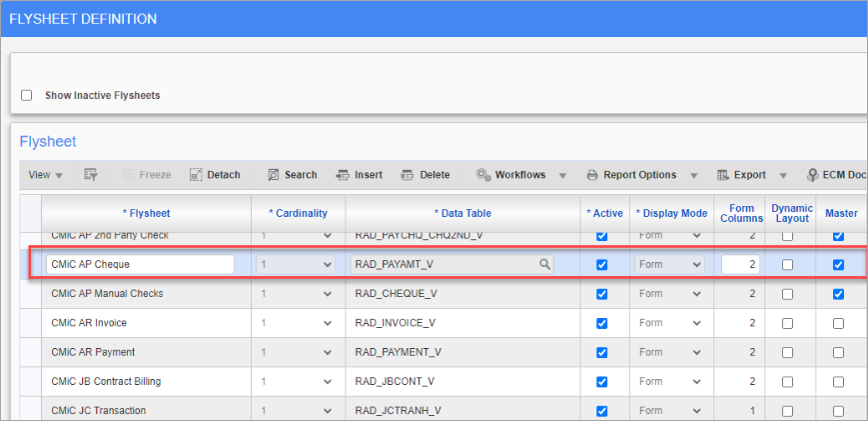
Task: Toggle Active checkbox for CMiC AR Payment
Action: point(601,352)
